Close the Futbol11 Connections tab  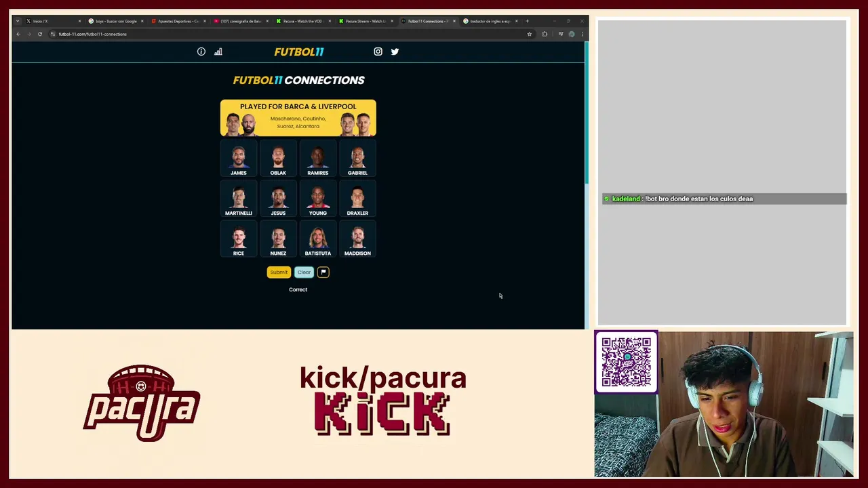pyautogui.click(x=454, y=21)
